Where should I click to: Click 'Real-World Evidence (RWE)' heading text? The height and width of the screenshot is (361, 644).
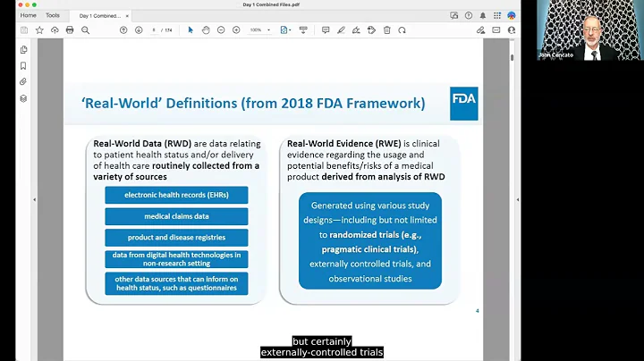coord(343,144)
